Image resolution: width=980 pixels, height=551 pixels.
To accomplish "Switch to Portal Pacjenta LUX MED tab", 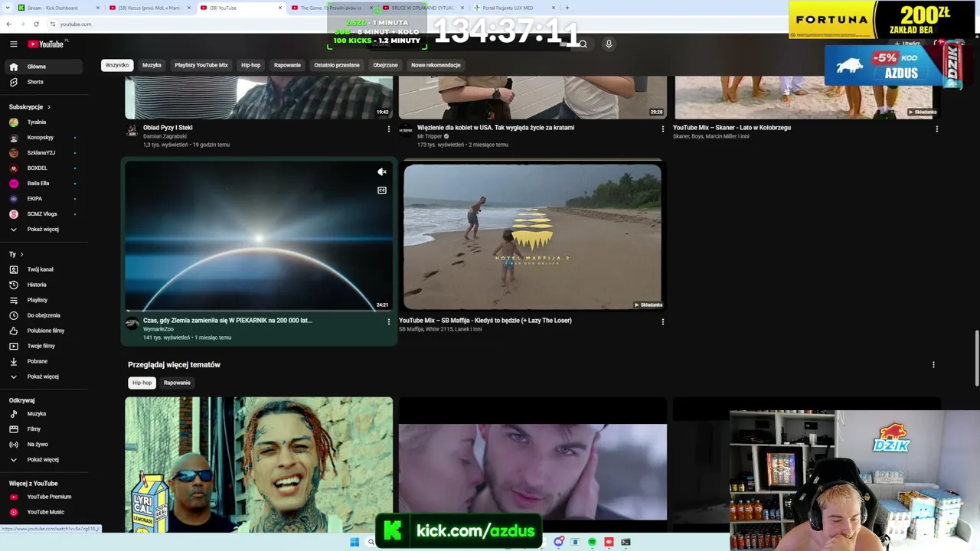I will [513, 8].
